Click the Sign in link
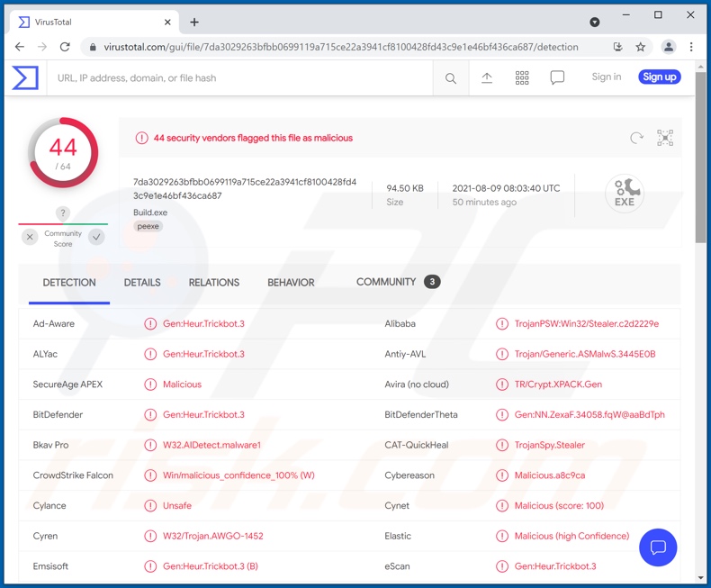 click(x=606, y=77)
